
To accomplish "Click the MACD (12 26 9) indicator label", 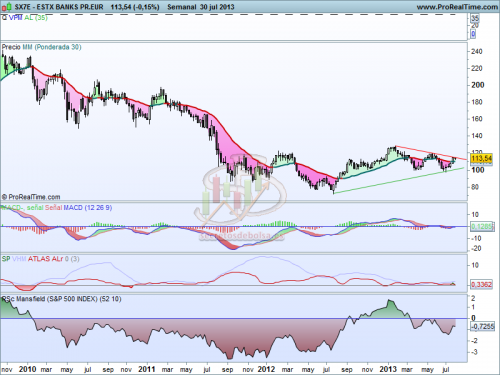I will pos(88,208).
